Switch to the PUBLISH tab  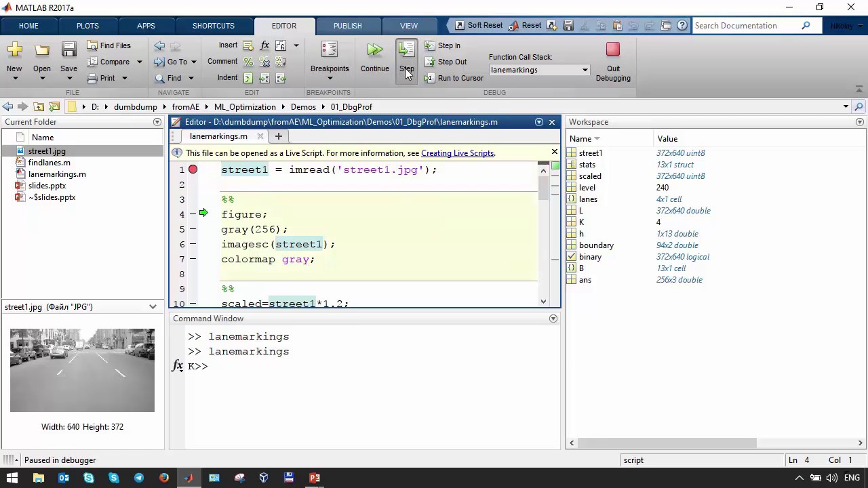(x=347, y=26)
